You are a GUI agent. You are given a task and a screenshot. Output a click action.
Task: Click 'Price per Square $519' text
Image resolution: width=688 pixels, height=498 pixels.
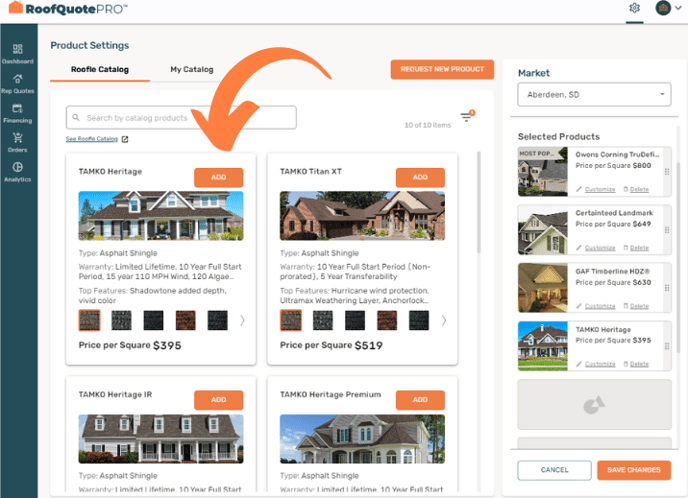click(331, 345)
